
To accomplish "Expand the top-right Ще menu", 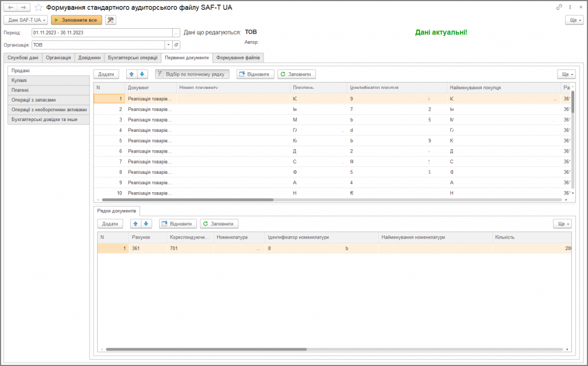I will click(574, 20).
